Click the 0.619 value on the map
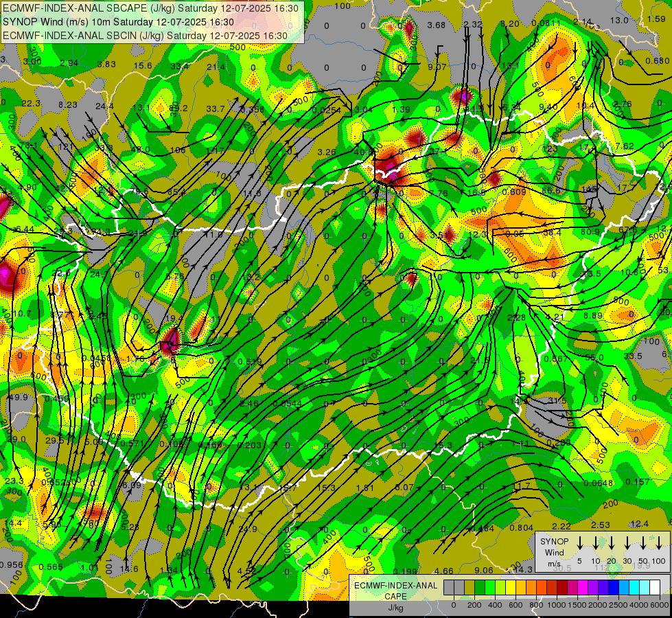 click(250, 362)
